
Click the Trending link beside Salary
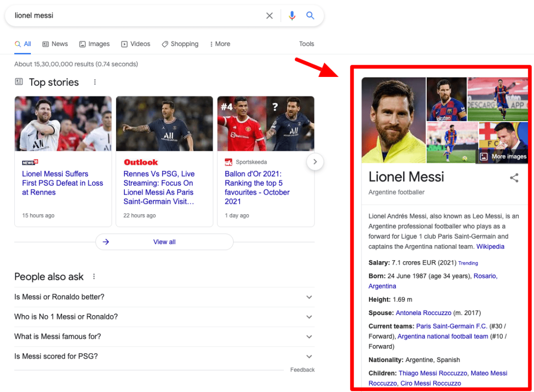point(468,263)
